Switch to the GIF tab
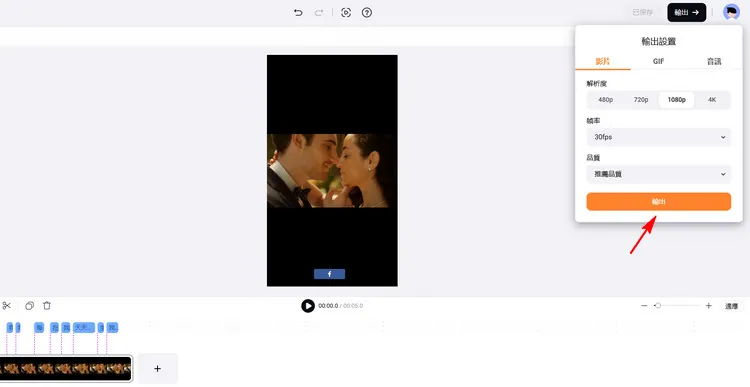Viewport: 750px width, 387px height. 659,61
